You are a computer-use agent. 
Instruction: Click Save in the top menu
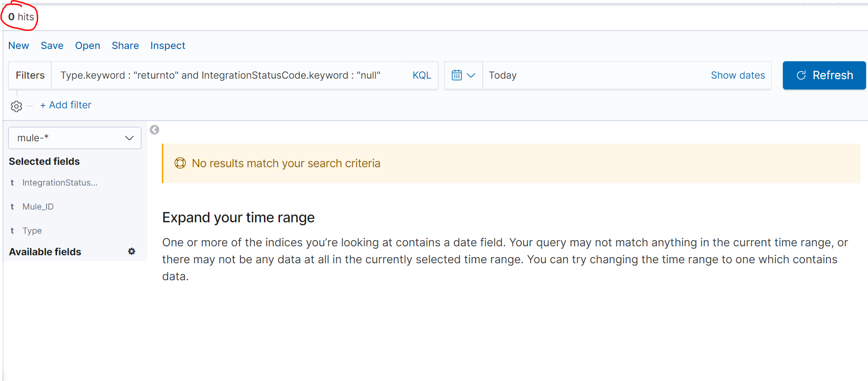[x=52, y=46]
